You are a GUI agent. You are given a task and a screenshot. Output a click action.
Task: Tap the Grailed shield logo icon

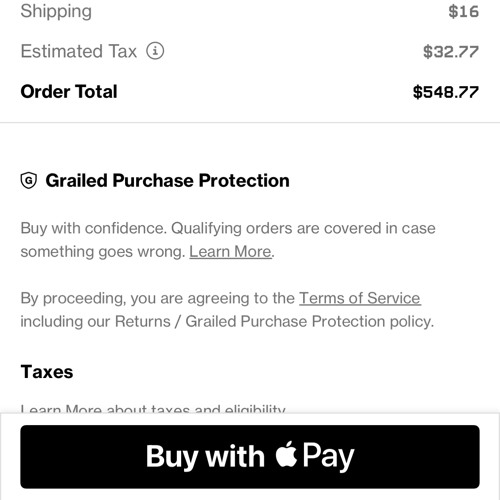point(29,180)
